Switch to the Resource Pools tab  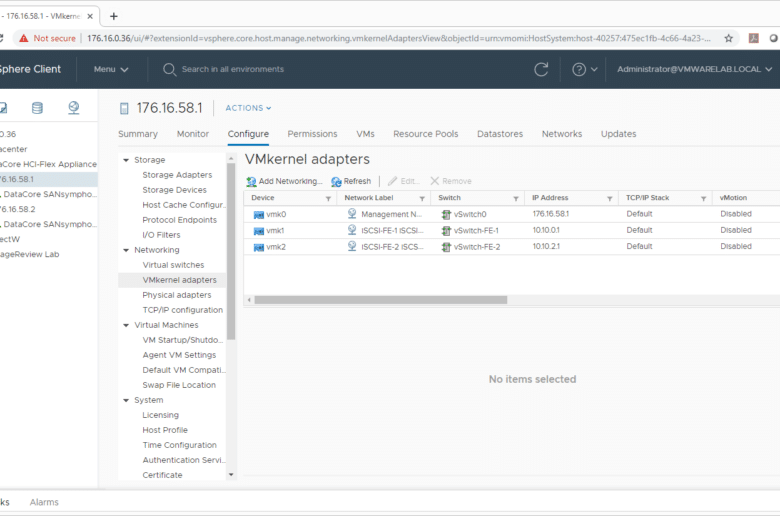click(x=426, y=134)
